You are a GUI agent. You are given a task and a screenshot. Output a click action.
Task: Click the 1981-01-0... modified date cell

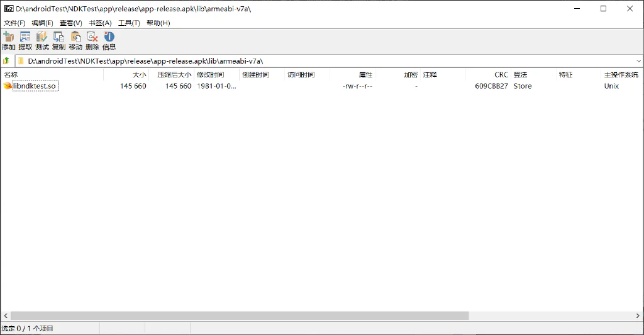(216, 86)
